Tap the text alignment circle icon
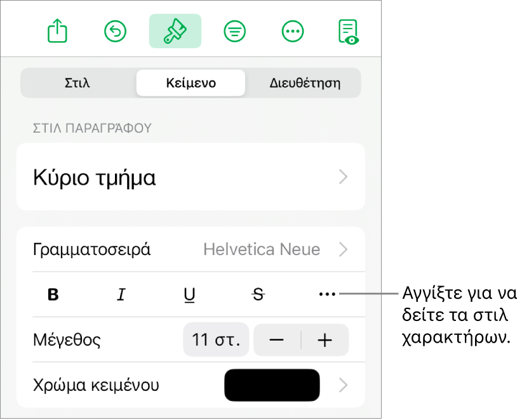The image size is (529, 420). (x=234, y=31)
